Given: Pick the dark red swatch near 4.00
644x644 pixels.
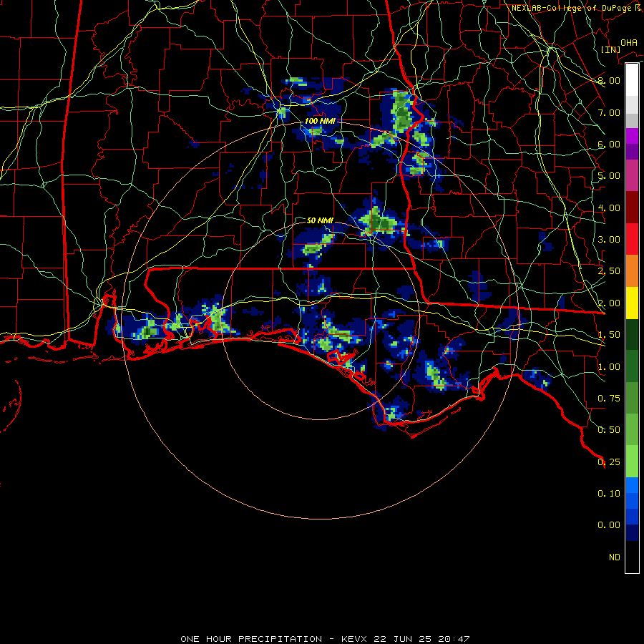Looking at the screenshot, I should [632, 208].
